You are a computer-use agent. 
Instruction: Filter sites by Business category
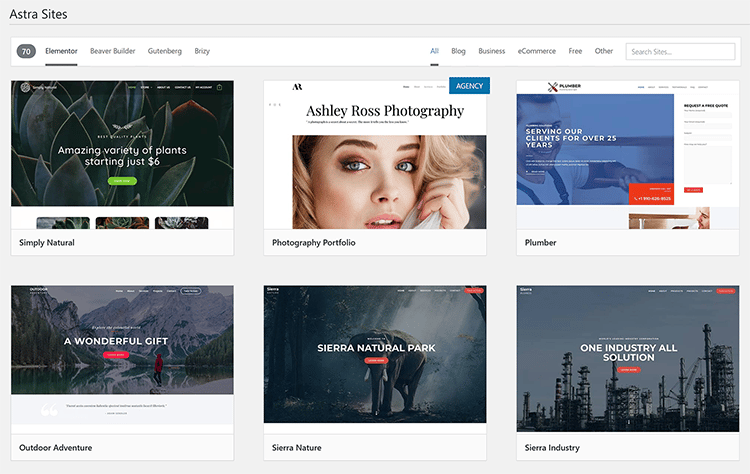click(x=491, y=51)
